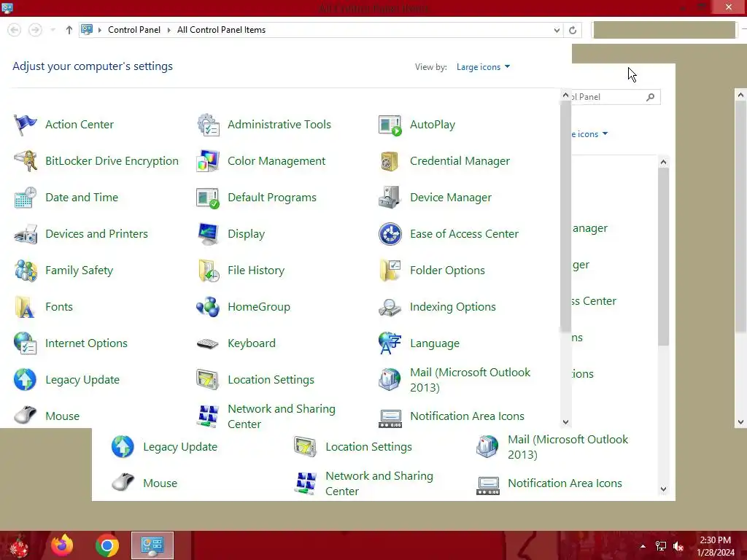Click the front window scrollbar thumb
Image resolution: width=747 pixels, height=560 pixels.
click(x=565, y=216)
